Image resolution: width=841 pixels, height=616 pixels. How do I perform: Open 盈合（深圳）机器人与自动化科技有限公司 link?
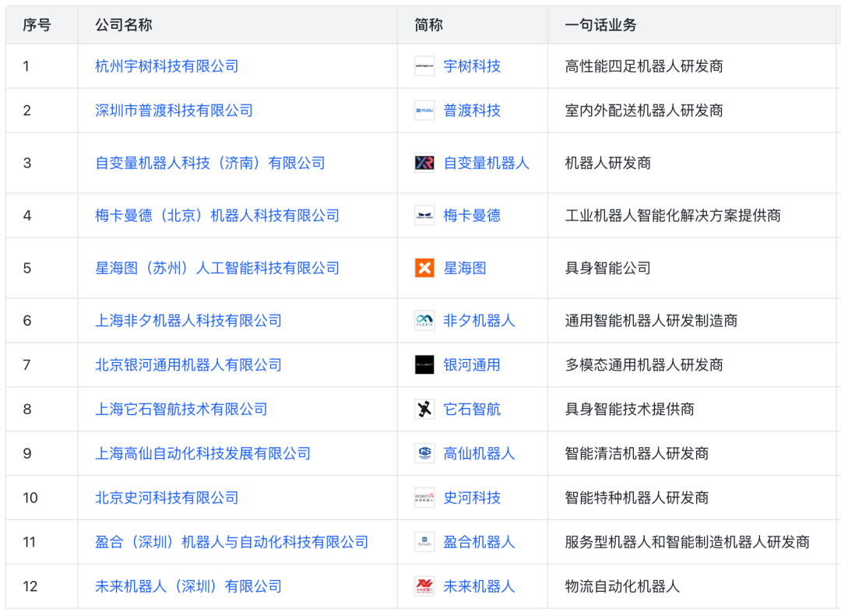coord(232,542)
